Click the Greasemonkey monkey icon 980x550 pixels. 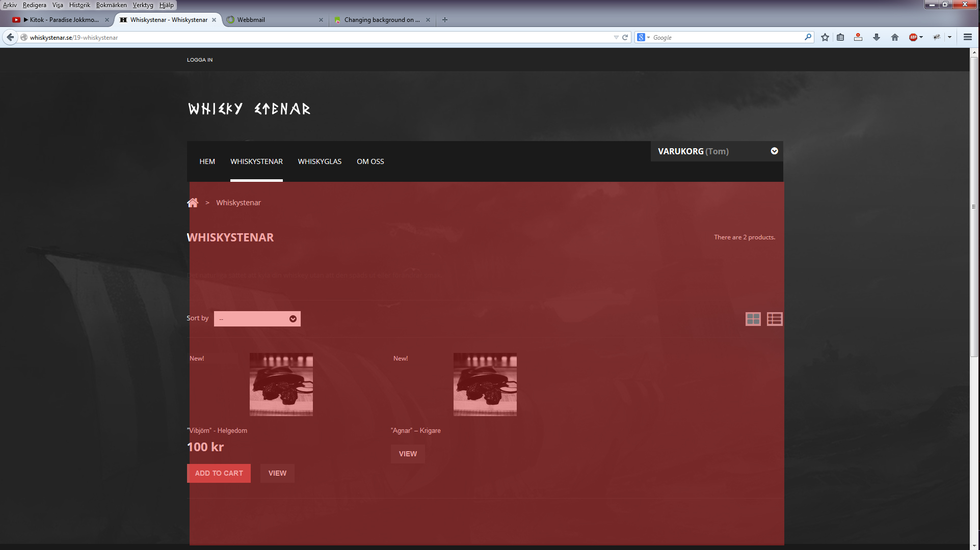(x=937, y=37)
